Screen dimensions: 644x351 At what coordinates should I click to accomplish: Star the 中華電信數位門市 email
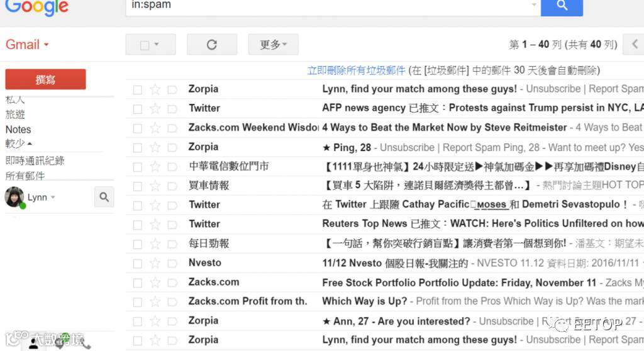pos(155,167)
